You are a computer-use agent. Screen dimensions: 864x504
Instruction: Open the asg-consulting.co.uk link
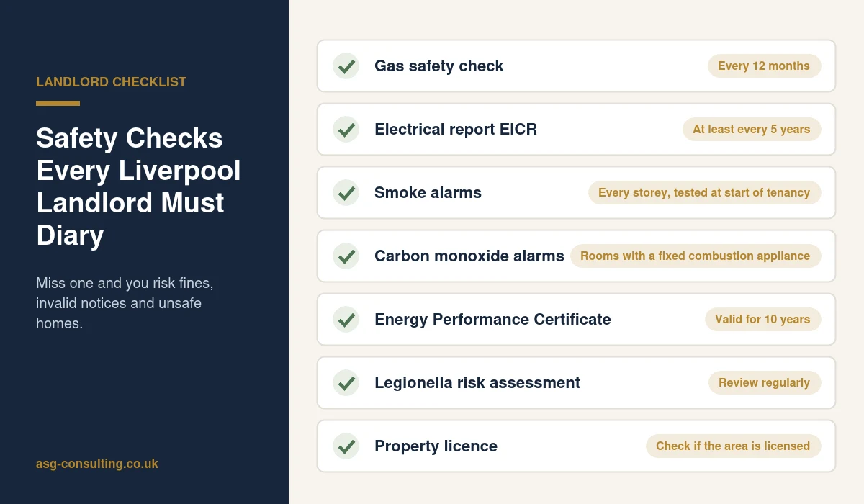(97, 464)
